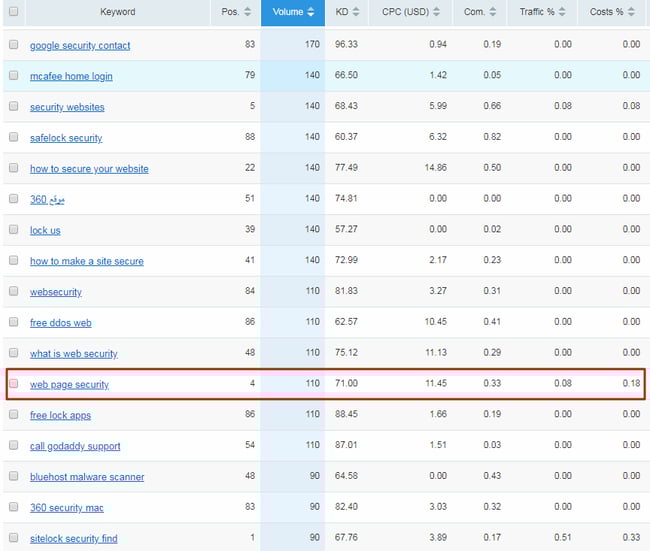Select checkbox for web page security

(14, 383)
